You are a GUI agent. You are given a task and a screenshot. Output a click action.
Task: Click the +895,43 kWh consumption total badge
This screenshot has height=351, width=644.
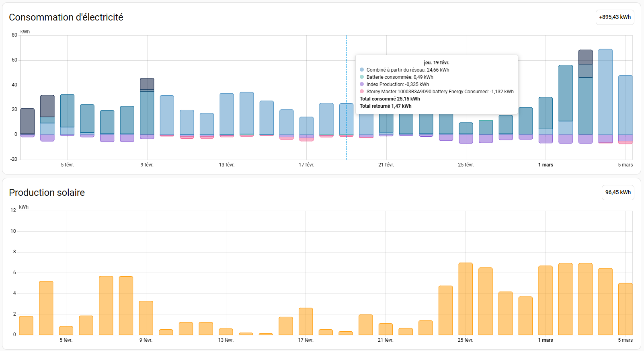[615, 17]
